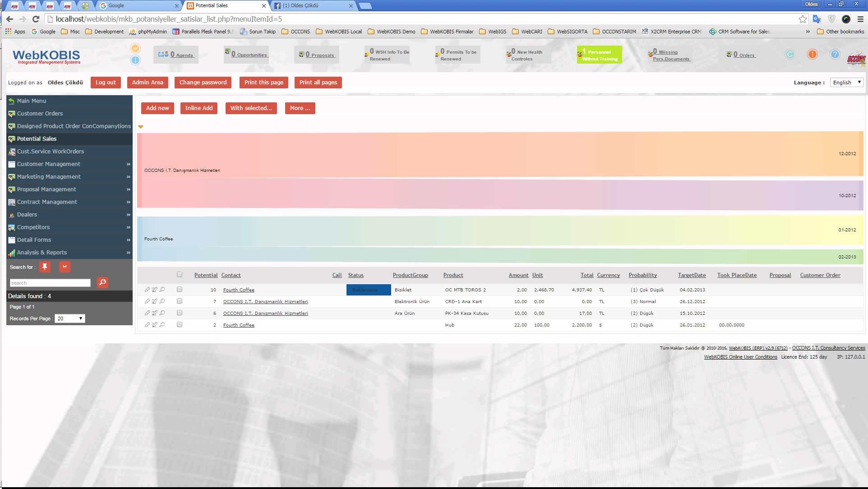Click the inline edit icon for Potential 2
Viewport: 868px width, 489px height.
(x=154, y=325)
